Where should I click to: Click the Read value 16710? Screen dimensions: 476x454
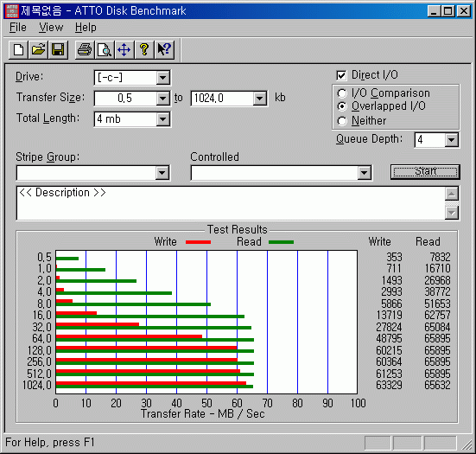pyautogui.click(x=437, y=268)
